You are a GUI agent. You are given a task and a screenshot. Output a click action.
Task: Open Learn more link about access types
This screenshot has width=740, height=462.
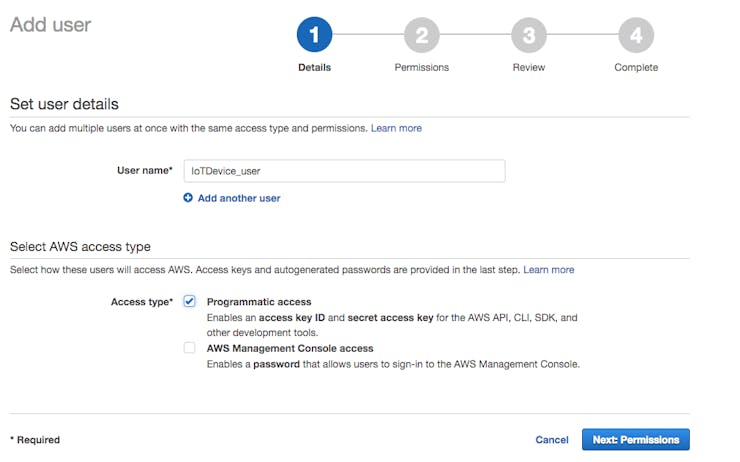(x=548, y=270)
